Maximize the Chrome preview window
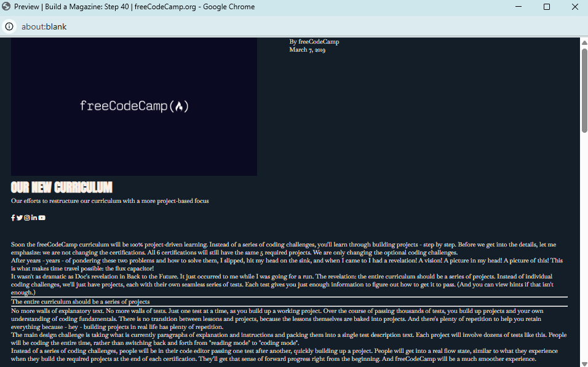588x367 pixels. [547, 7]
